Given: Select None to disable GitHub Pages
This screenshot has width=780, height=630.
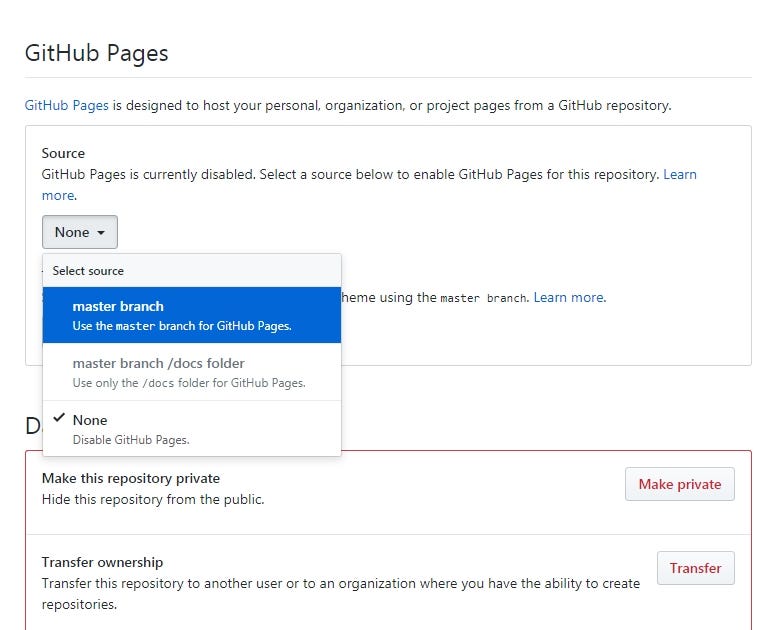Looking at the screenshot, I should (192, 428).
